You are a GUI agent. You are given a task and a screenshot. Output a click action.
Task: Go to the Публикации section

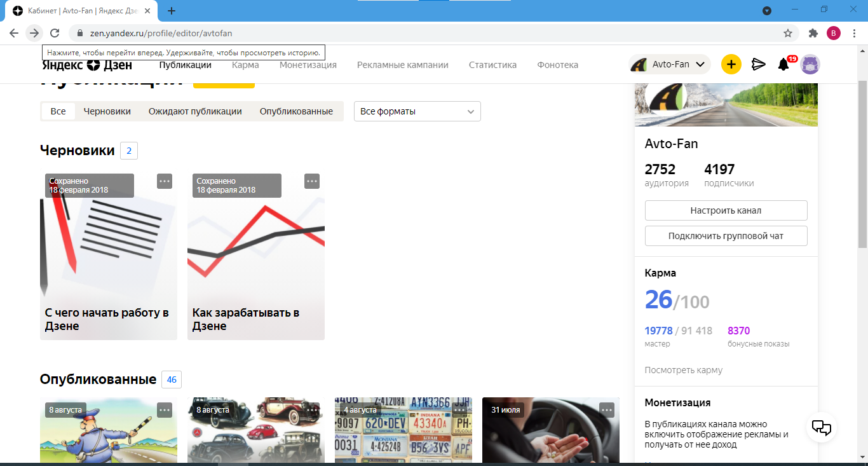coord(186,65)
